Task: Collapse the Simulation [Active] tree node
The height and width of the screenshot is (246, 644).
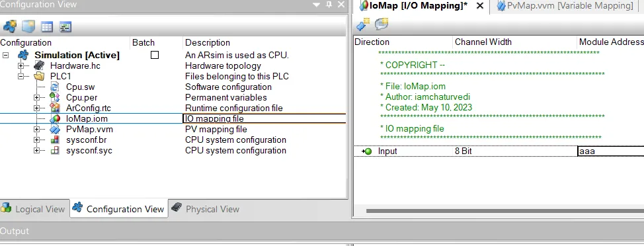Action: click(x=5, y=55)
